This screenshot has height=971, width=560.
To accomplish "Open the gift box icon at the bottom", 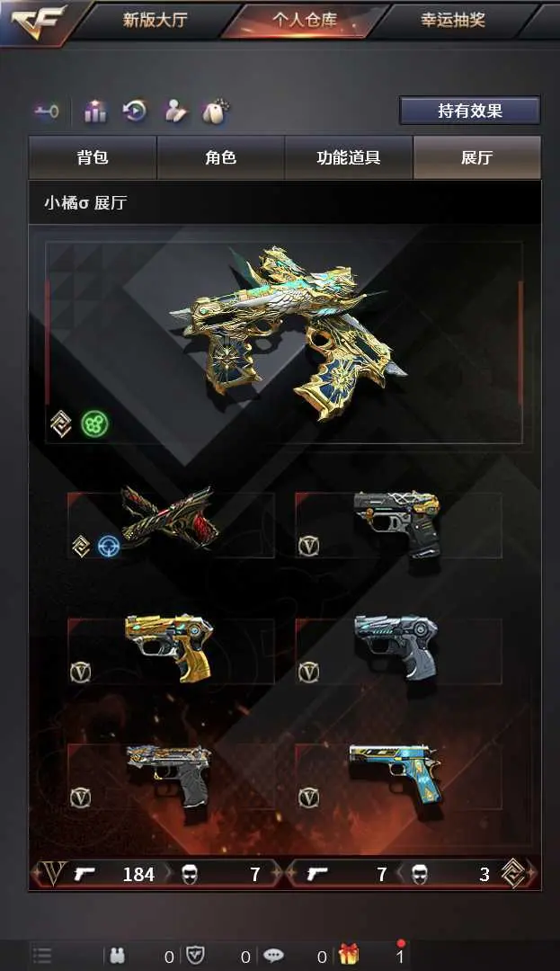I will pos(349,956).
